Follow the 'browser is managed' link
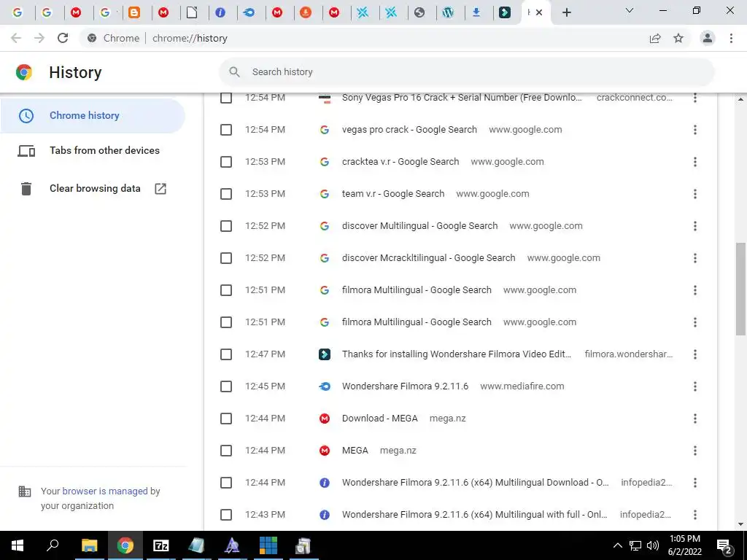The height and width of the screenshot is (560, 747). tap(105, 491)
